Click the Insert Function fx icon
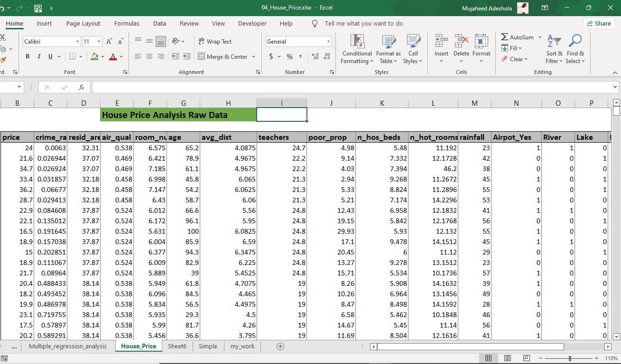 pos(82,87)
